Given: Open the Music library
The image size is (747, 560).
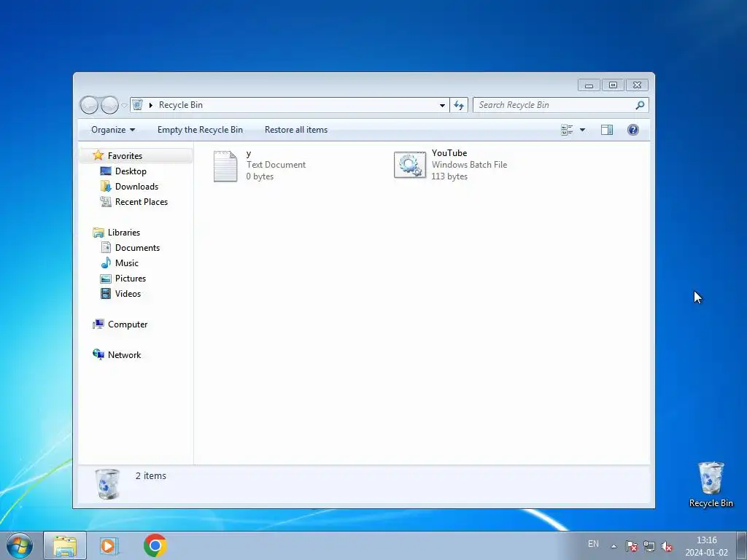Looking at the screenshot, I should [127, 262].
